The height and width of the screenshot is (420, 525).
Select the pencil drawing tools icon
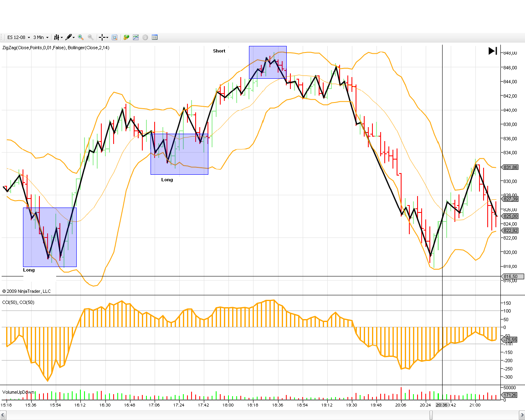click(68, 37)
